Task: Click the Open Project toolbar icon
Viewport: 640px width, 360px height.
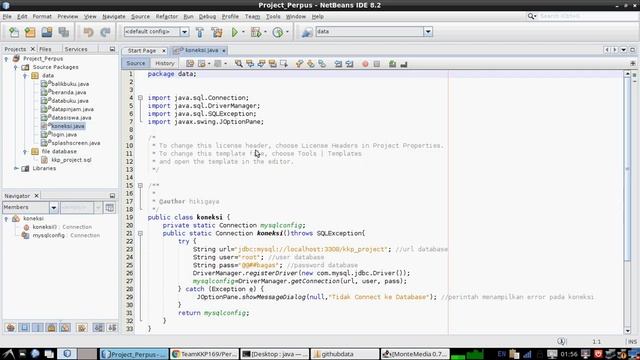Action: coord(47,32)
